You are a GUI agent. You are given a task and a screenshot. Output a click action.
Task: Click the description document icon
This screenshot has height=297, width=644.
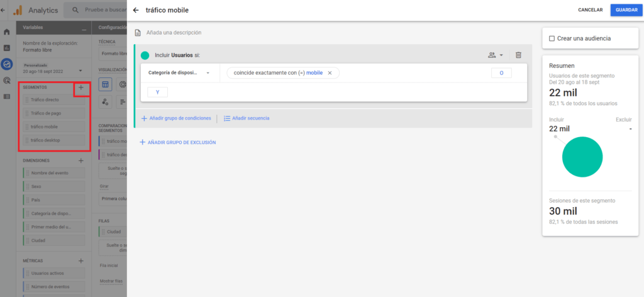pos(138,33)
